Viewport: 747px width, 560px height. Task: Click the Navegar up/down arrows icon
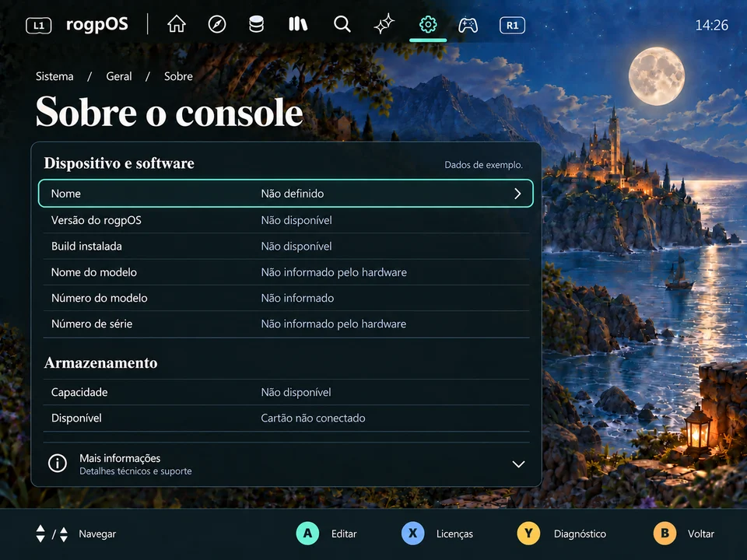(x=52, y=534)
